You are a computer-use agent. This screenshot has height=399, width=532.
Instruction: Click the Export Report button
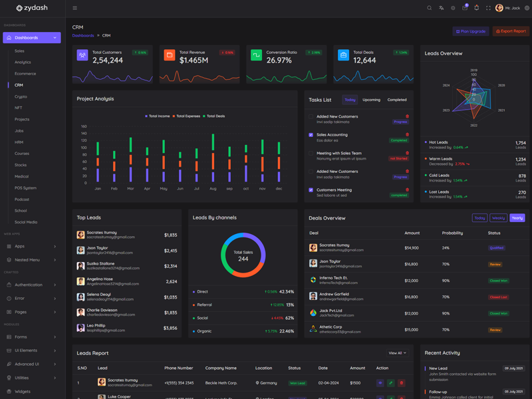(511, 31)
